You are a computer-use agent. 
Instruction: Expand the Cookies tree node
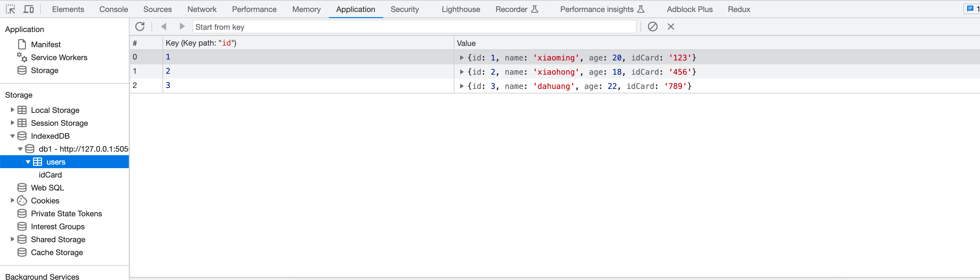[12, 200]
